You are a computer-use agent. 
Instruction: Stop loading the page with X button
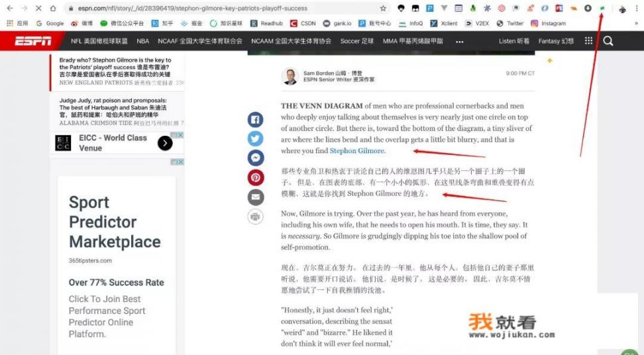(x=38, y=8)
